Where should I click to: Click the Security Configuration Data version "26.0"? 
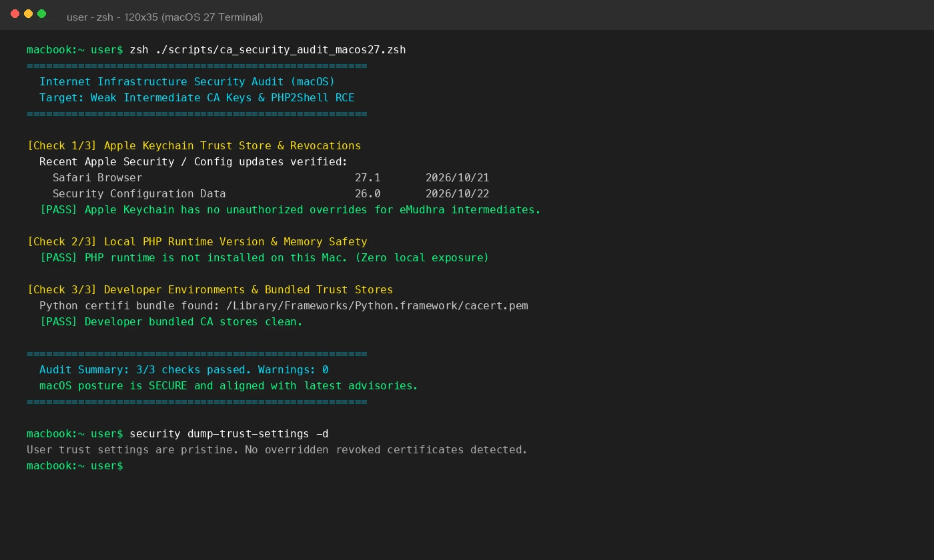click(368, 194)
